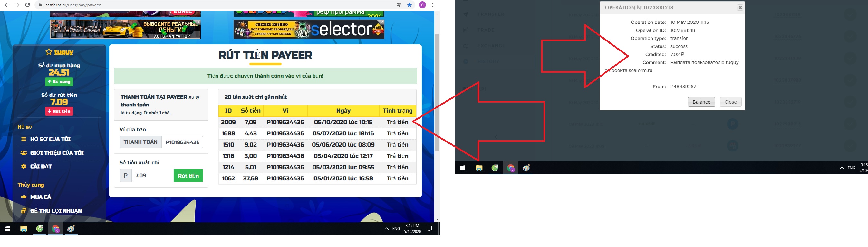
Task: Click date 05/04/2020 lúc 12:17
Action: (x=343, y=156)
